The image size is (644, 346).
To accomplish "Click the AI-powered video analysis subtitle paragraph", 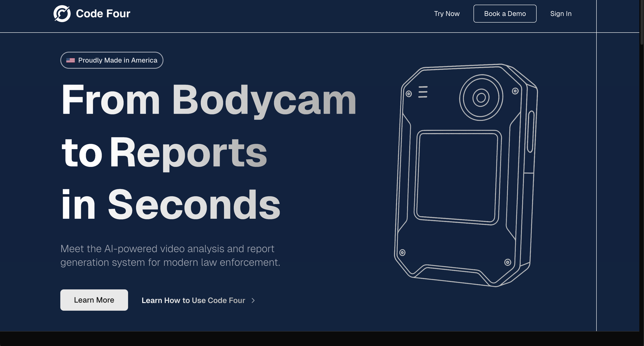I will pyautogui.click(x=170, y=255).
